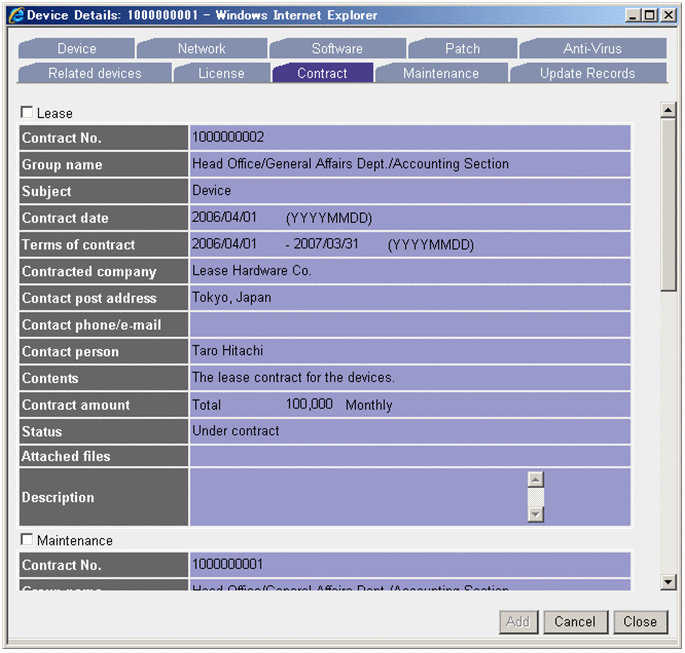This screenshot has height=653, width=685.
Task: Open the Software tab
Action: pos(337,48)
